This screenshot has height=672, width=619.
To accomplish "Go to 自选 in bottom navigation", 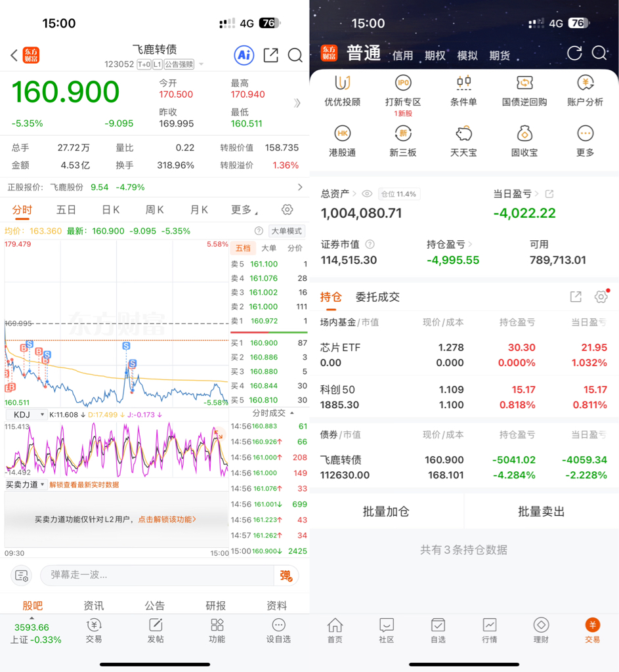I will pos(438,631).
